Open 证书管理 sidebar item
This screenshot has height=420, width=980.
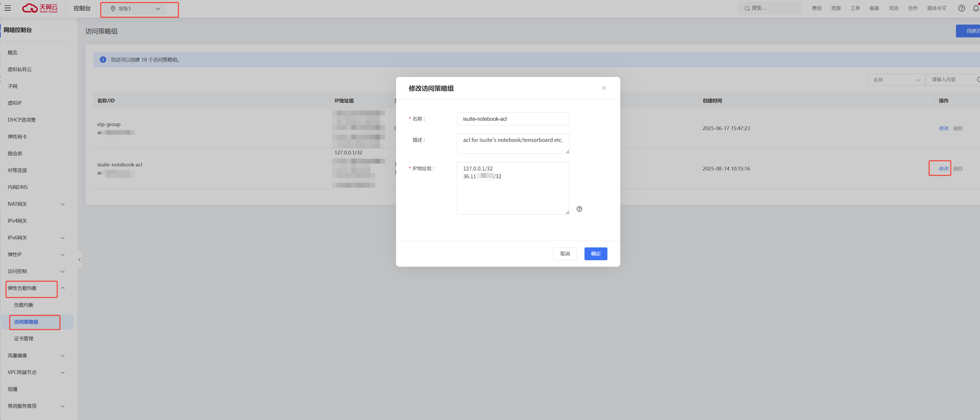click(x=23, y=339)
